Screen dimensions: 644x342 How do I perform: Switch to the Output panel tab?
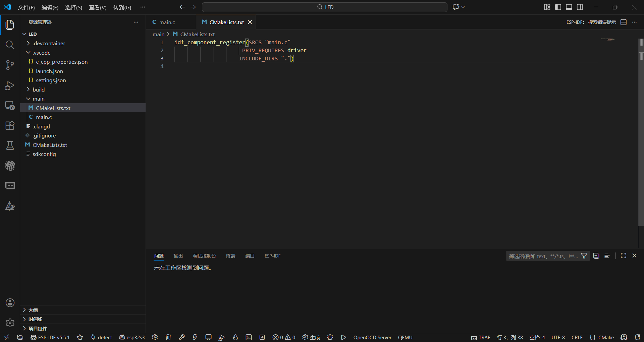(178, 256)
